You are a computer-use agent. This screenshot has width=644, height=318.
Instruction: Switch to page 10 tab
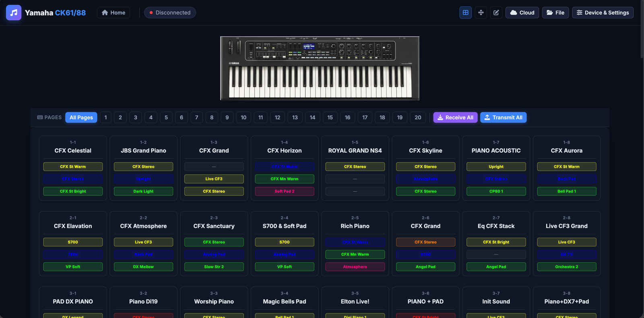click(244, 117)
